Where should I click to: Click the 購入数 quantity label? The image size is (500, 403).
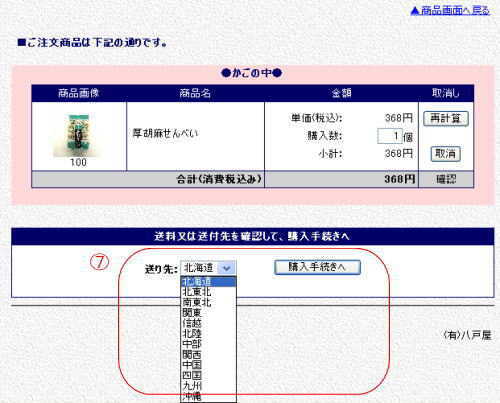(x=325, y=136)
